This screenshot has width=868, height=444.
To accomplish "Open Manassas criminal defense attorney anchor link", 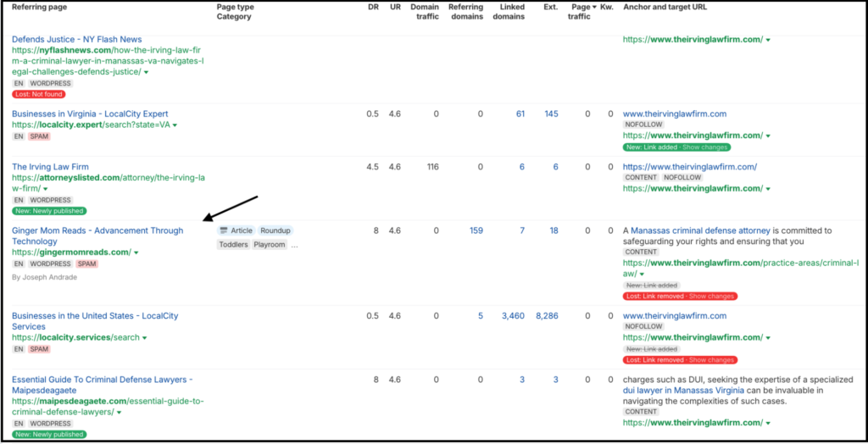I will (700, 230).
